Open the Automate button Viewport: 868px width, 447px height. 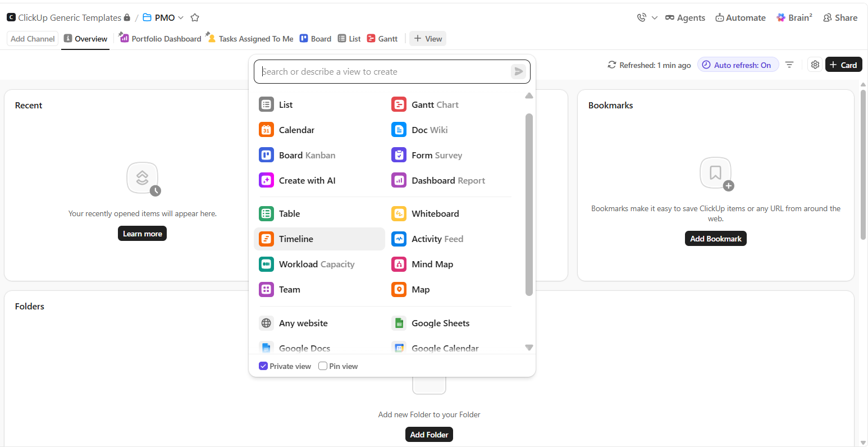coord(740,17)
